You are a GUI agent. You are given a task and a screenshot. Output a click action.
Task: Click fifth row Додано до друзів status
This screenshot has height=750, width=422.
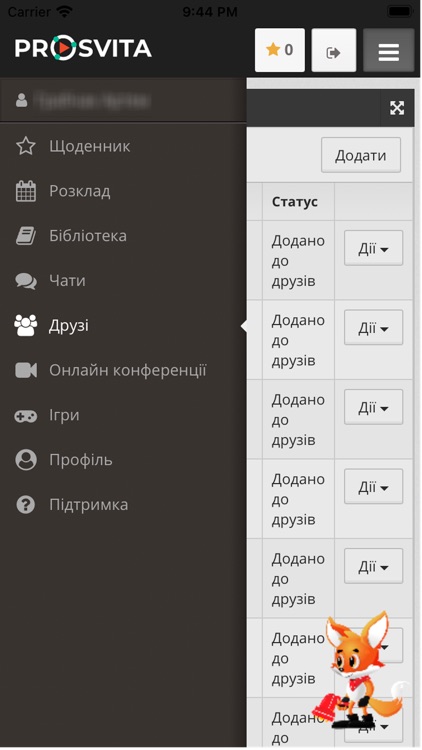[298, 578]
